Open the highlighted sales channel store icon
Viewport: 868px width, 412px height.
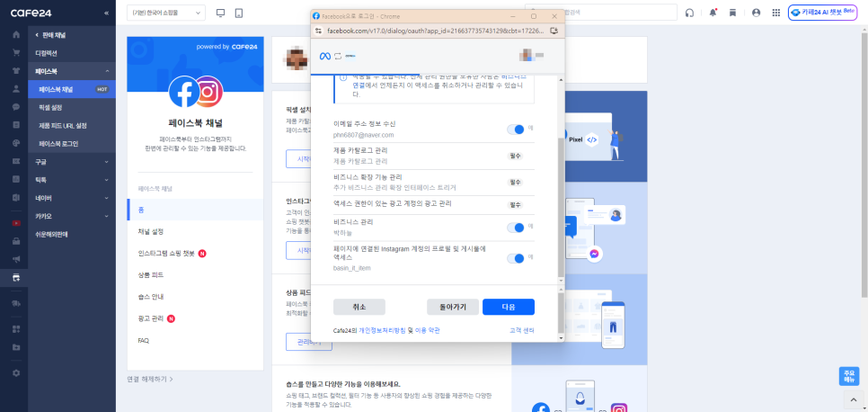[16, 277]
